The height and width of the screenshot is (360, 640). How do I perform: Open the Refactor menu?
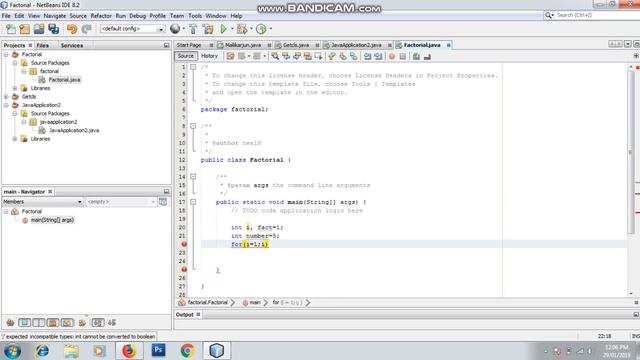click(x=101, y=16)
